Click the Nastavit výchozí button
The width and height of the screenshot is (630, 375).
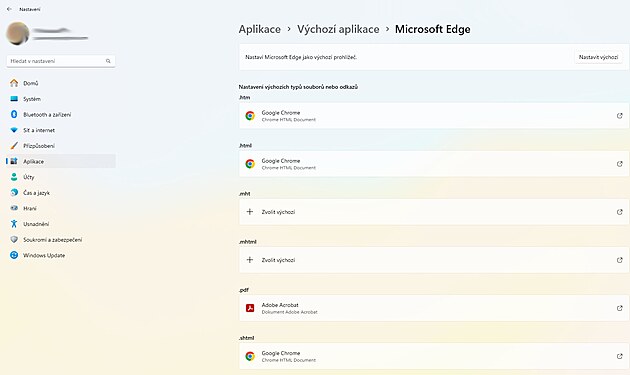pyautogui.click(x=598, y=57)
